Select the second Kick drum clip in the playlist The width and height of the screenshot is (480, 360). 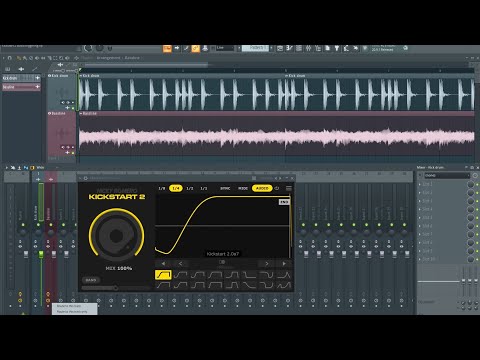click(x=379, y=92)
